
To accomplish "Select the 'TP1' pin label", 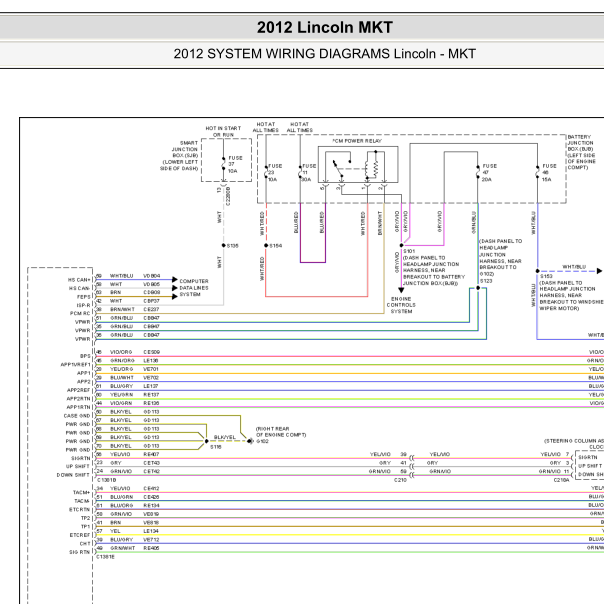I will [86, 527].
